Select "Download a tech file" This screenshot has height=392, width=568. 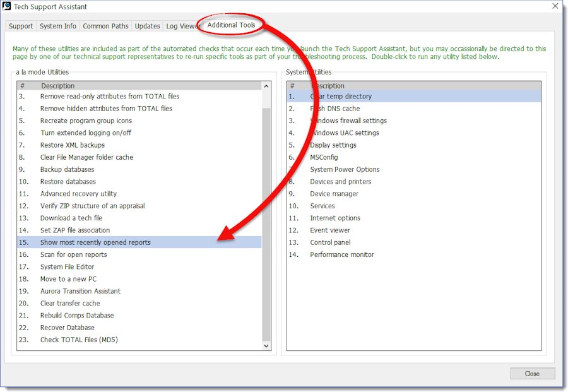139,218
